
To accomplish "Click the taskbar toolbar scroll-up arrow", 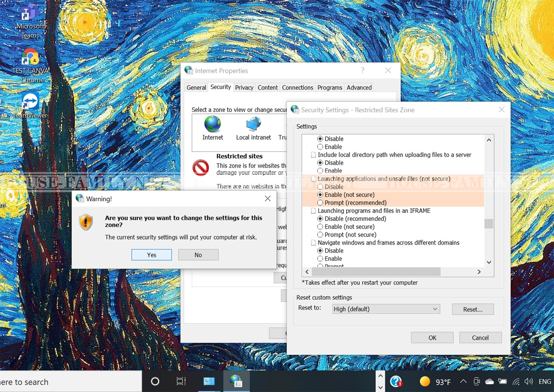I will [x=380, y=376].
